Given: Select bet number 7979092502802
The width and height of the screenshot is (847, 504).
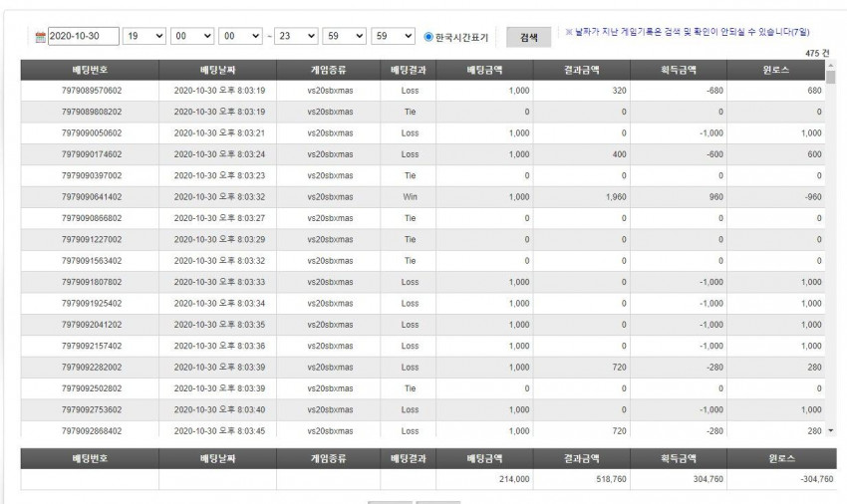Looking at the screenshot, I should click(x=92, y=388).
